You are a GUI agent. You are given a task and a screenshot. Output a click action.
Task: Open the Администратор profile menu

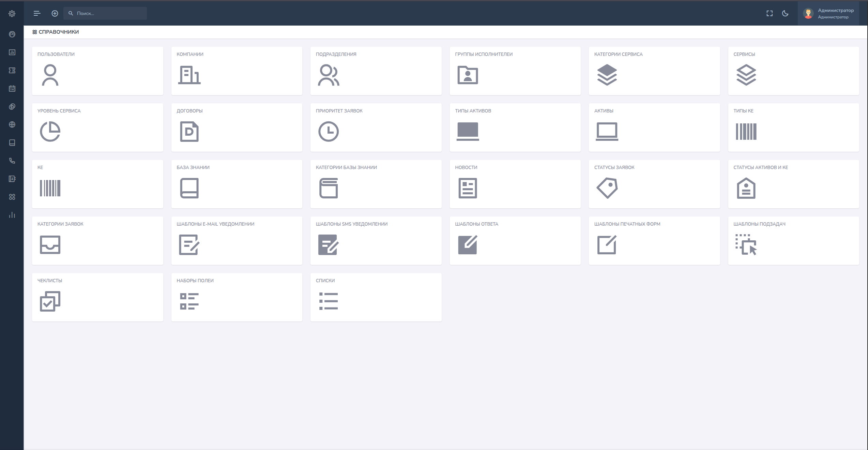(x=828, y=13)
